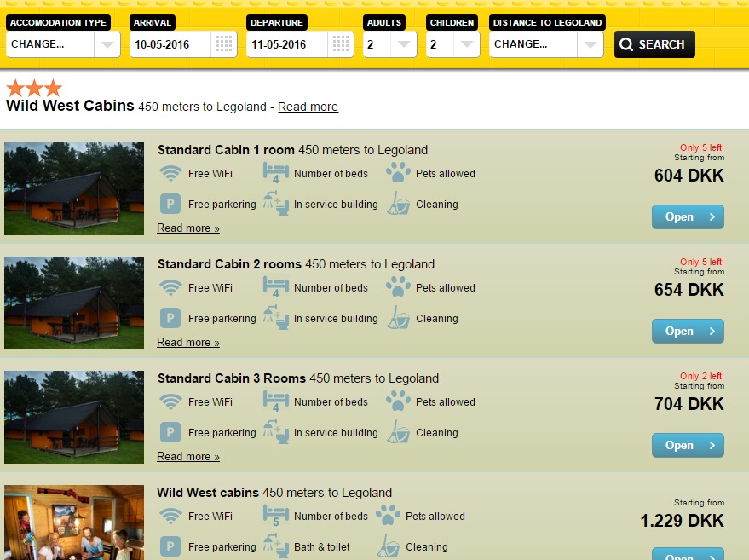Follow Read more link under Standard Cabin 2 rooms
Image resolution: width=749 pixels, height=560 pixels.
(x=188, y=342)
